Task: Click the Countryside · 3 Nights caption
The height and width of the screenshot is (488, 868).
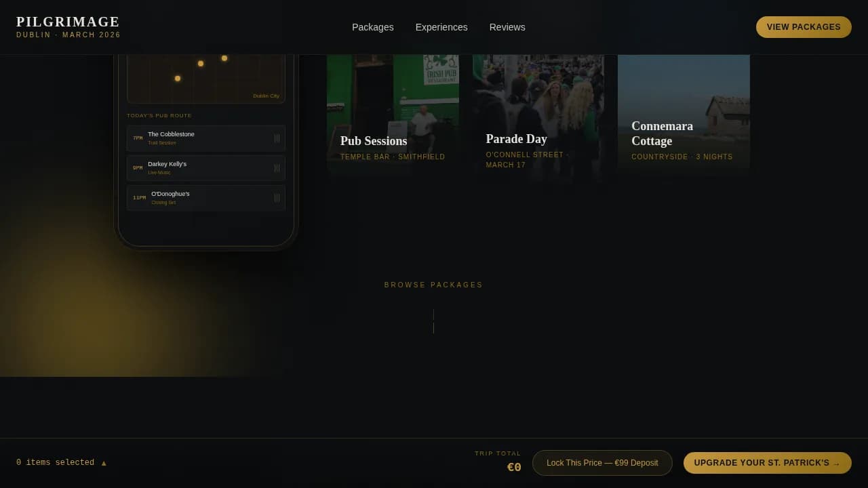Action: [x=682, y=157]
